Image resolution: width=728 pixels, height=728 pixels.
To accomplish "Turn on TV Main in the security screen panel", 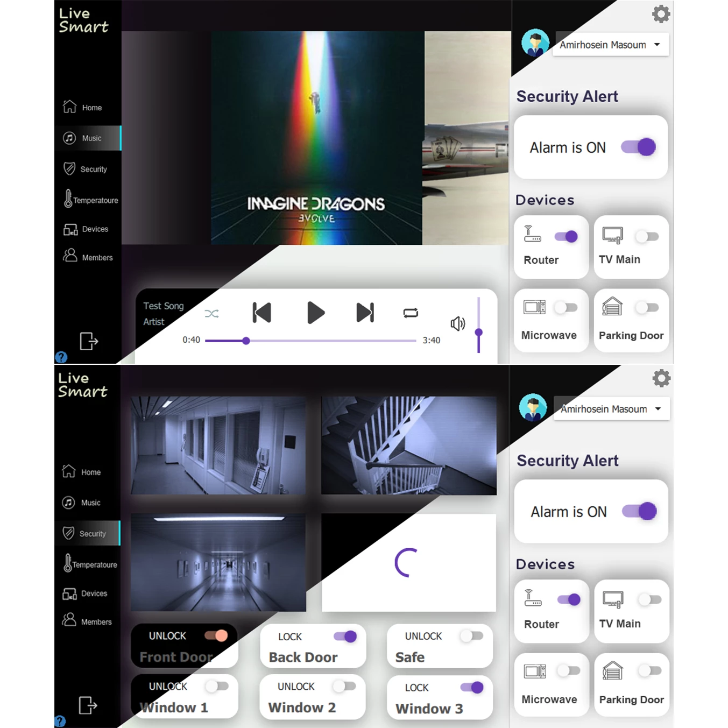I will 649,599.
